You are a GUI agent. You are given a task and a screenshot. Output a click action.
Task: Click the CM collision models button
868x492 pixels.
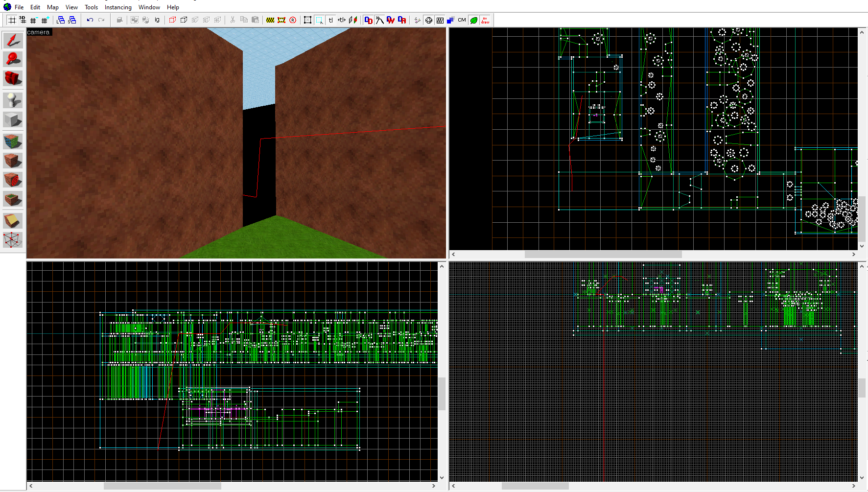462,20
